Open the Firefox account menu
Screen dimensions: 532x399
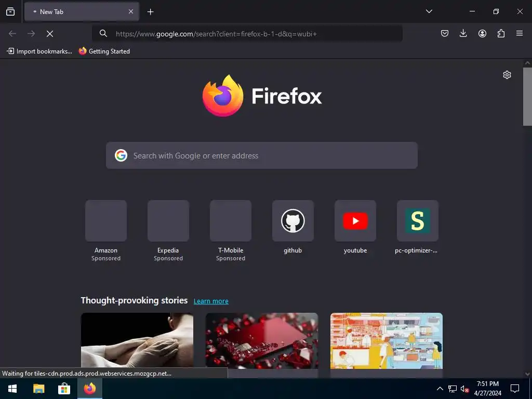pyautogui.click(x=482, y=33)
